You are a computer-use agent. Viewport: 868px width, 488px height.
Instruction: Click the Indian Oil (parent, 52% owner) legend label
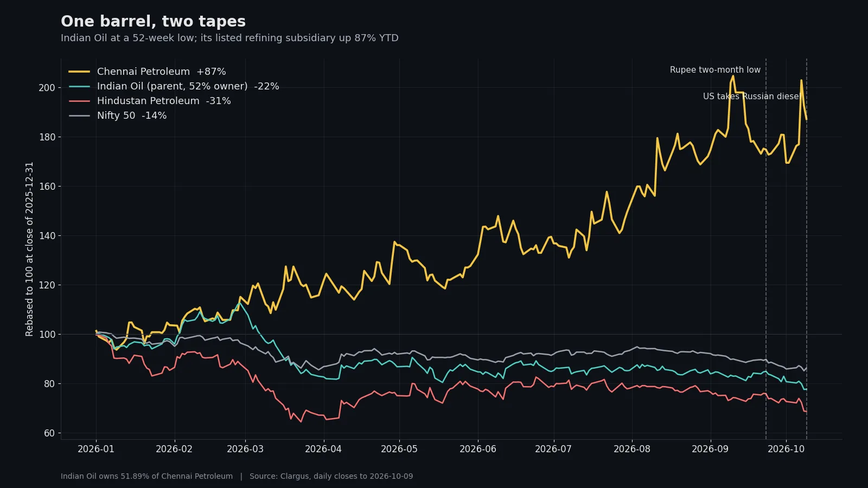click(x=188, y=86)
